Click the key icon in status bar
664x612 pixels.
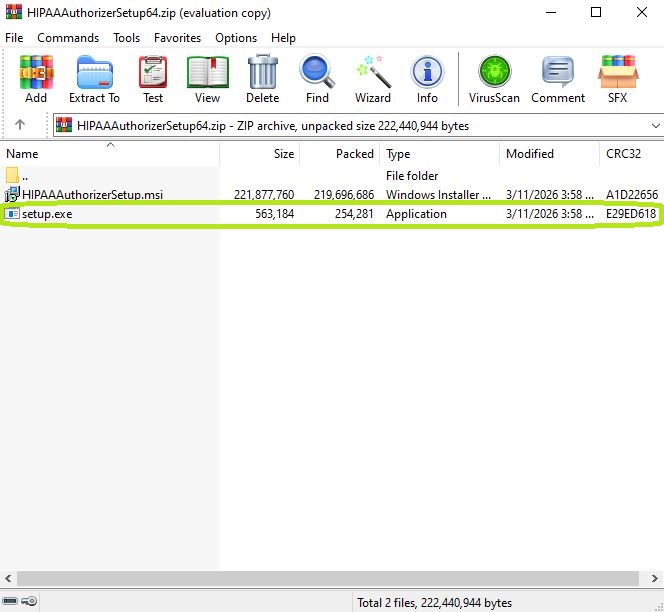[29, 601]
